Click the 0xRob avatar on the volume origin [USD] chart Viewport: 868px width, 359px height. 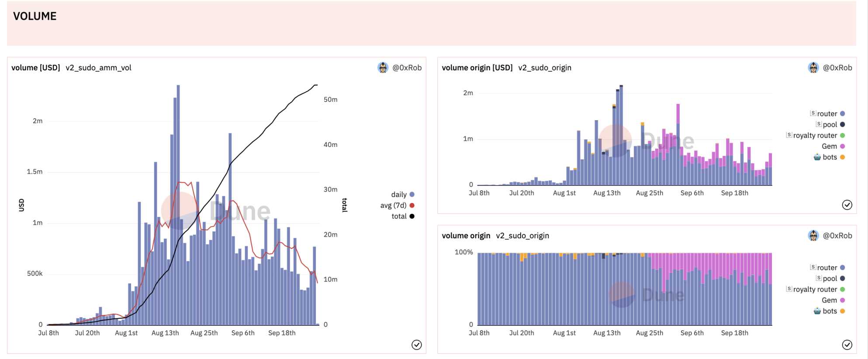813,67
